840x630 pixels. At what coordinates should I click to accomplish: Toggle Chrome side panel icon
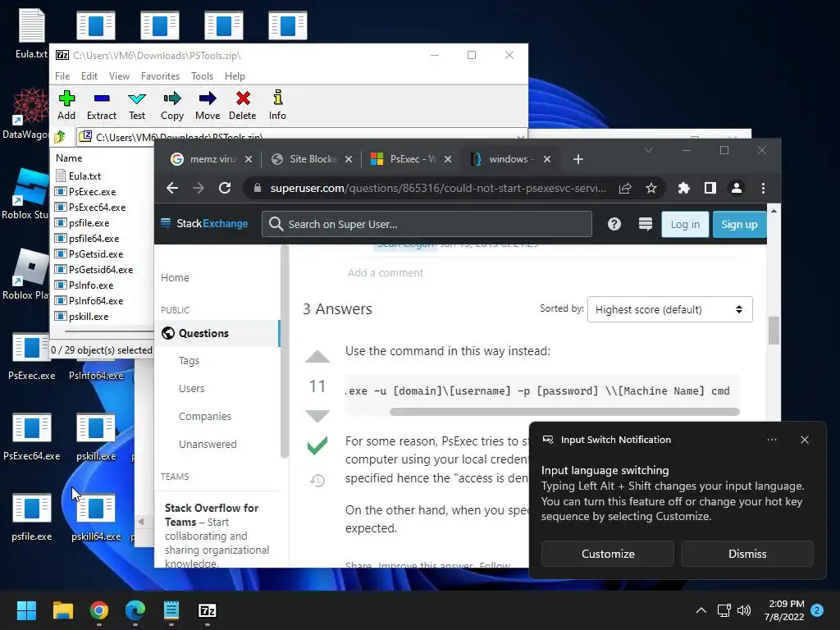710,188
